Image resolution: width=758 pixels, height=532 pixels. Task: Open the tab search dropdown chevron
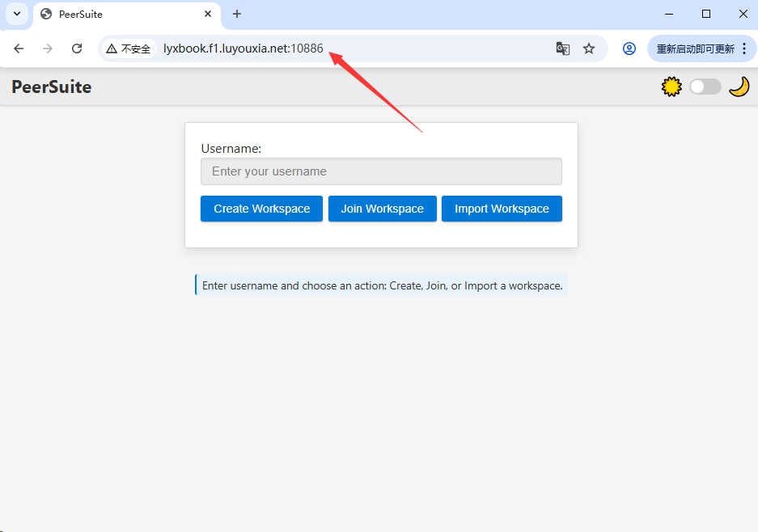17,14
